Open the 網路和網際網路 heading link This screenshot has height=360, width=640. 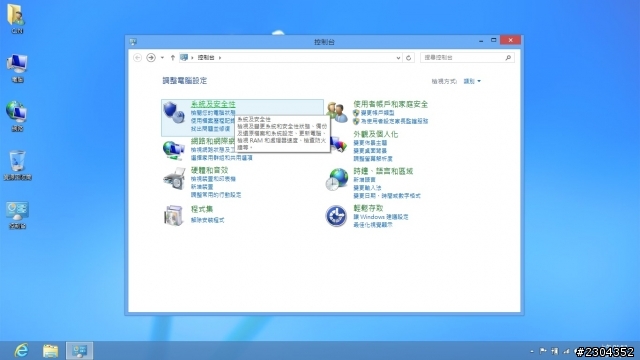[213, 141]
